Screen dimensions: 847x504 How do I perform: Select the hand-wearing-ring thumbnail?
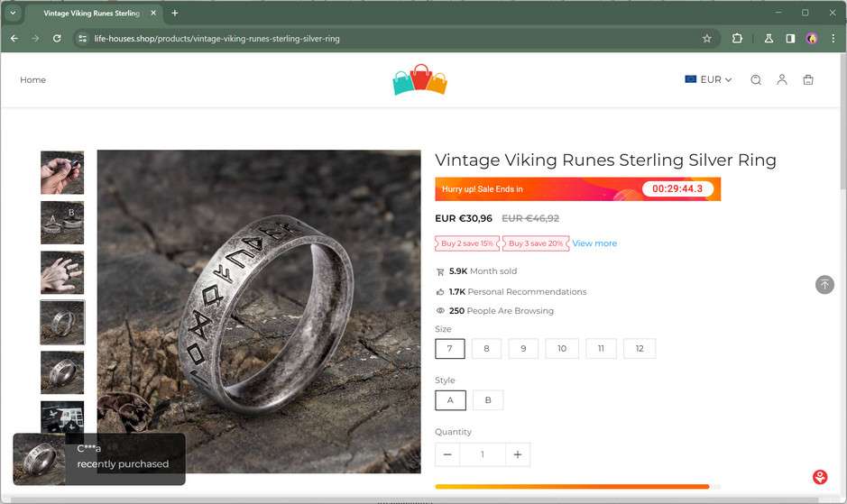coord(62,272)
